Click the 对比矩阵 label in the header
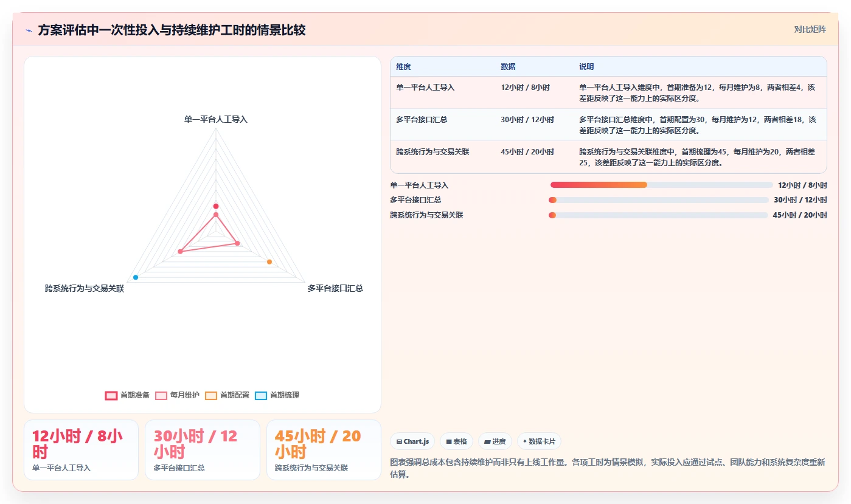This screenshot has width=851, height=504. tap(810, 29)
